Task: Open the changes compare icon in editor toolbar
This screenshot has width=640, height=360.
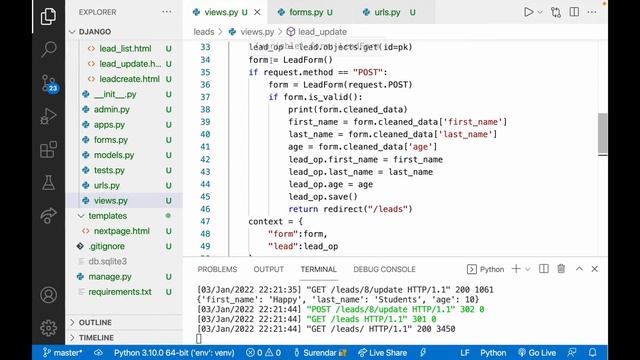Action: (556, 12)
